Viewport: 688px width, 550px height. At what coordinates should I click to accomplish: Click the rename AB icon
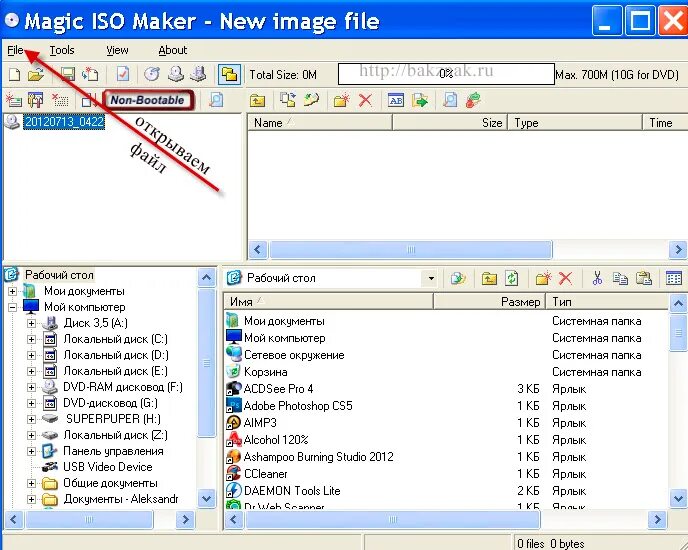click(x=396, y=100)
